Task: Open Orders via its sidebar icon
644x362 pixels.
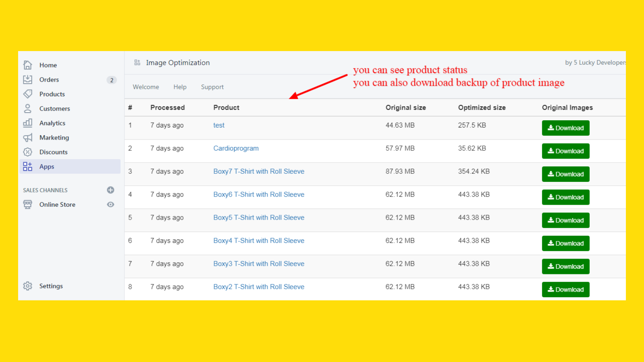Action: tap(27, 79)
